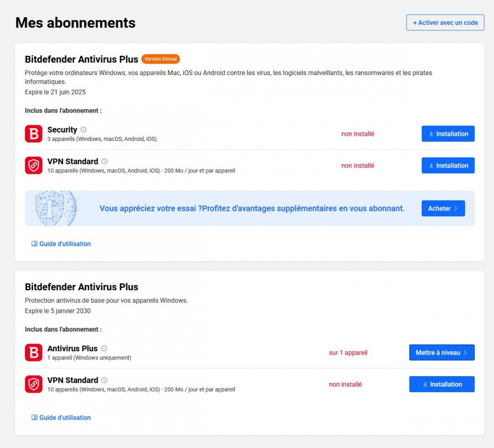494x448 pixels.
Task: Install VPN Standard in the subscription expiring 2030
Action: tap(442, 384)
